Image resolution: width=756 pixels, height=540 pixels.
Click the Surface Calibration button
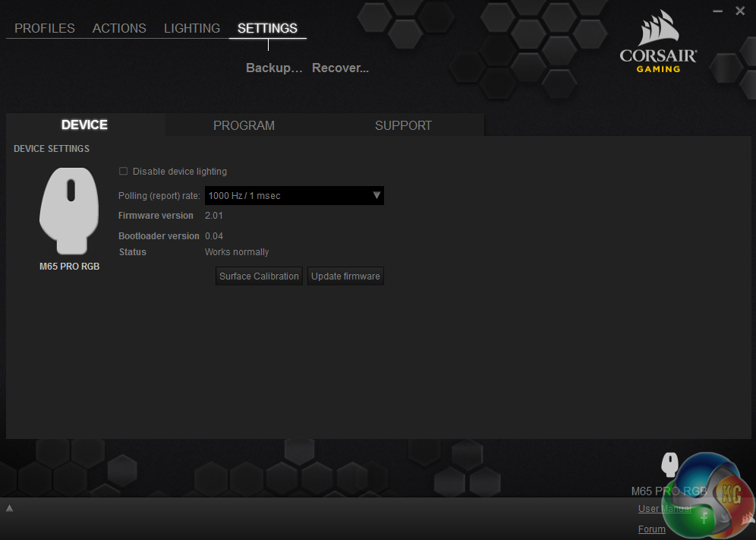click(x=259, y=276)
